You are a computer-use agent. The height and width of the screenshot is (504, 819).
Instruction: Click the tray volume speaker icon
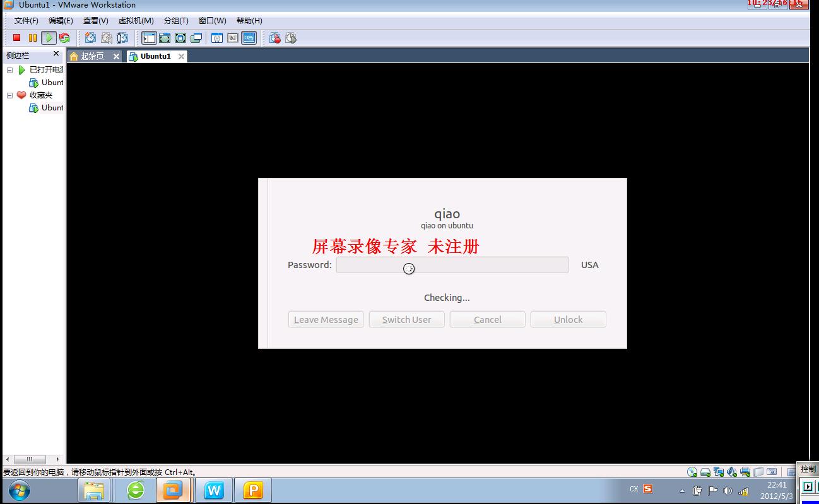coord(728,491)
